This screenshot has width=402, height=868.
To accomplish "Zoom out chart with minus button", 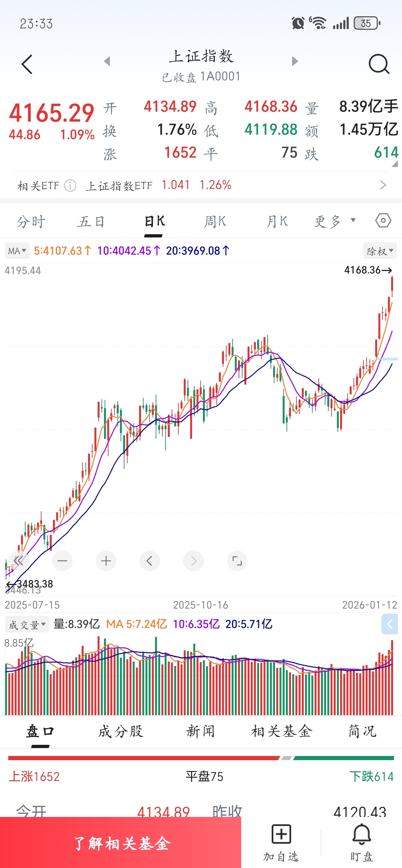I will tap(62, 561).
